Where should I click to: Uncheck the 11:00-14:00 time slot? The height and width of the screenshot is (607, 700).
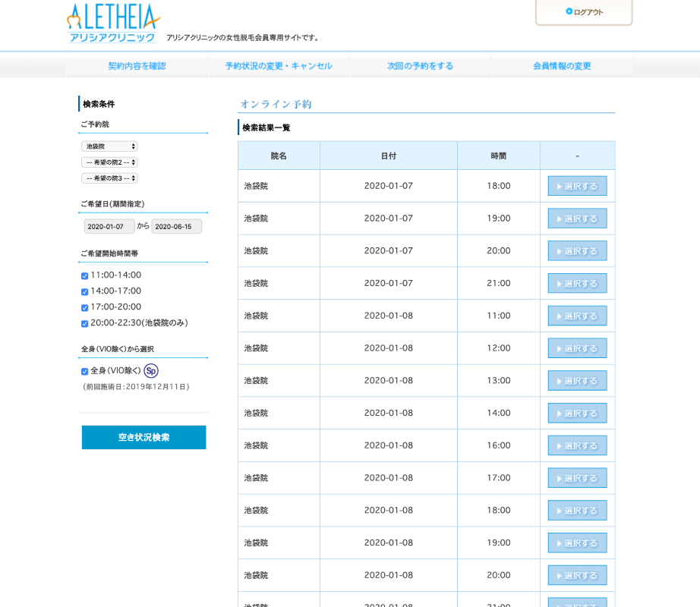point(85,276)
